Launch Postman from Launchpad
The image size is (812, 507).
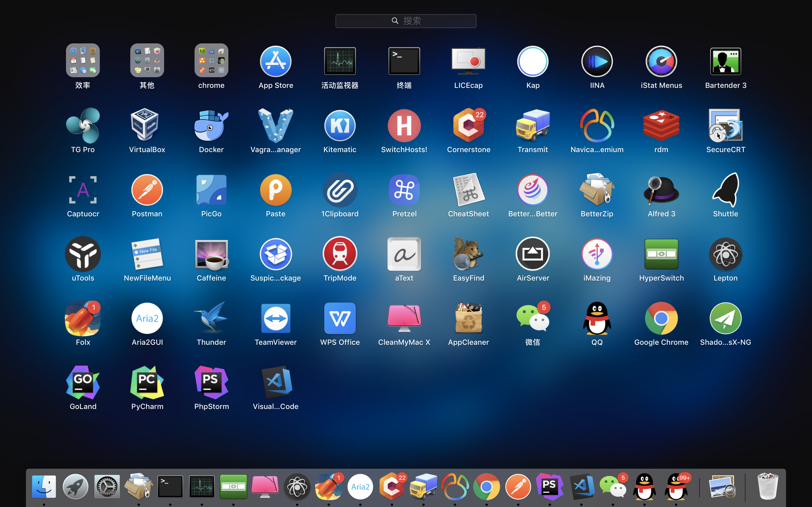[x=147, y=190]
